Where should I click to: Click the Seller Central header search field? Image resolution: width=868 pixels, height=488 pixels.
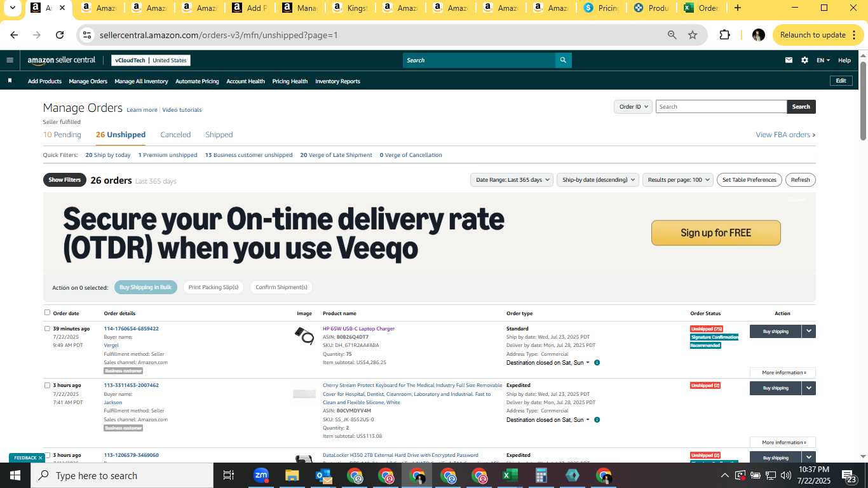click(x=478, y=60)
